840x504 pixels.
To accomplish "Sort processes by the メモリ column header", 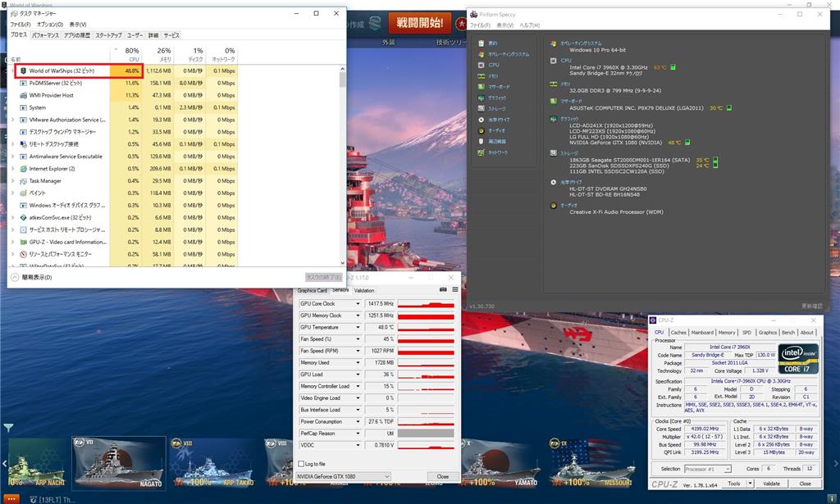I will pyautogui.click(x=157, y=54).
